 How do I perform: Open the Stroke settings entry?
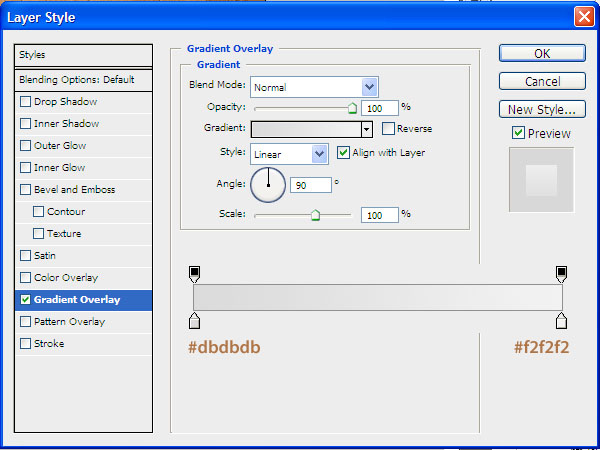(49, 344)
